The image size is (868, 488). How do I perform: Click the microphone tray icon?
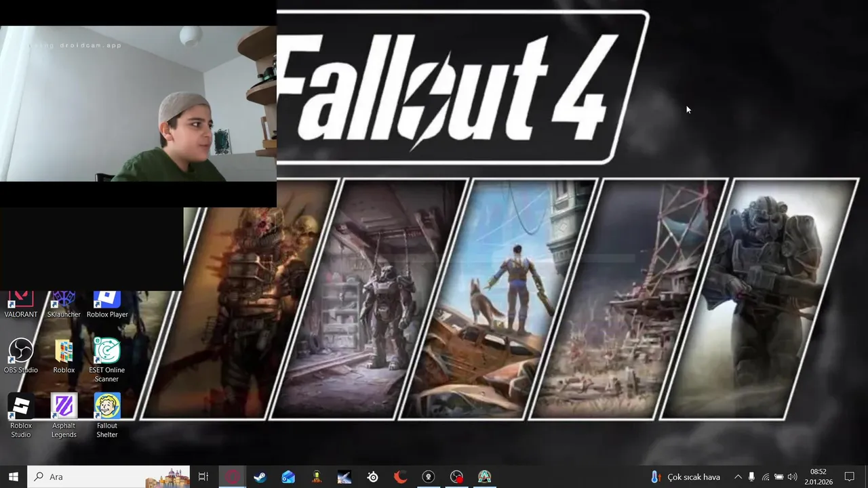coord(751,476)
